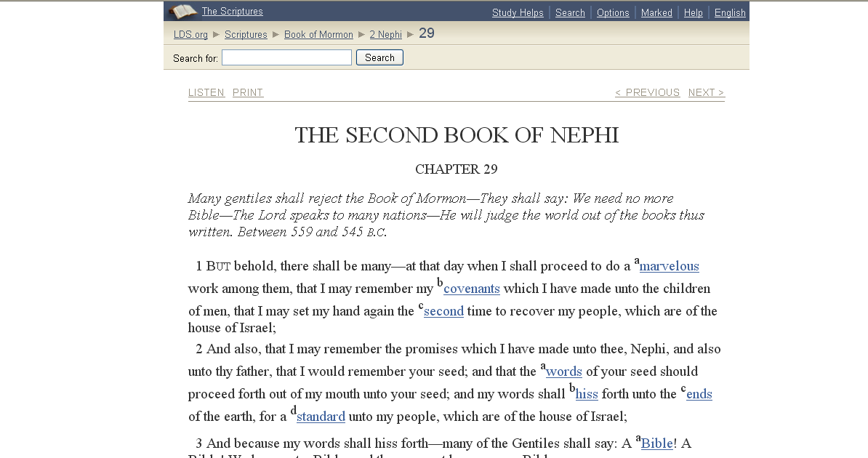Open the 2 Nephi breadcrumb link
The image size is (868, 458).
pyautogui.click(x=386, y=34)
